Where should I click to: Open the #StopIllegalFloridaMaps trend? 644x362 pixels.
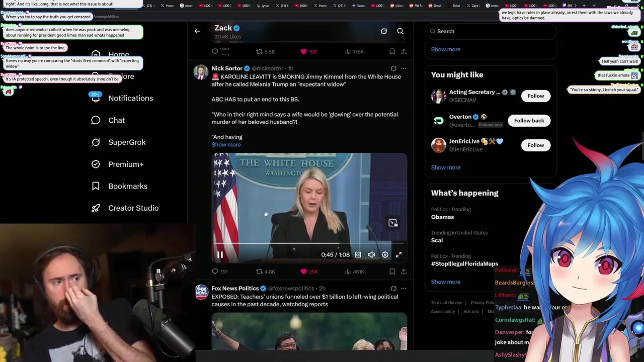click(x=464, y=264)
